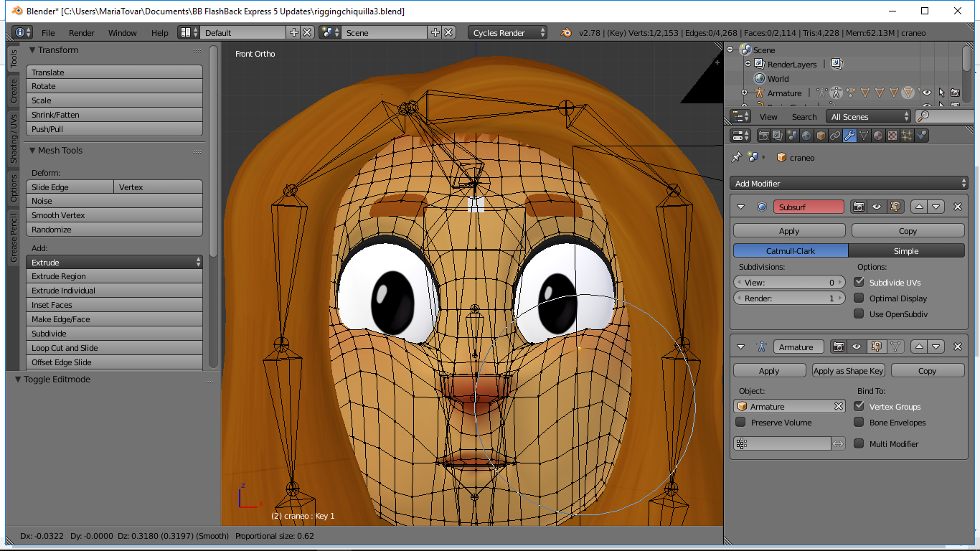
Task: Uncheck Subdivide UVs option
Action: click(x=859, y=282)
